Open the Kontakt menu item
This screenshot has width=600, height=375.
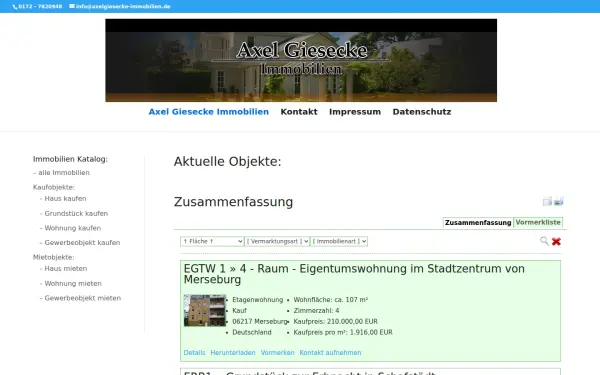click(x=299, y=112)
